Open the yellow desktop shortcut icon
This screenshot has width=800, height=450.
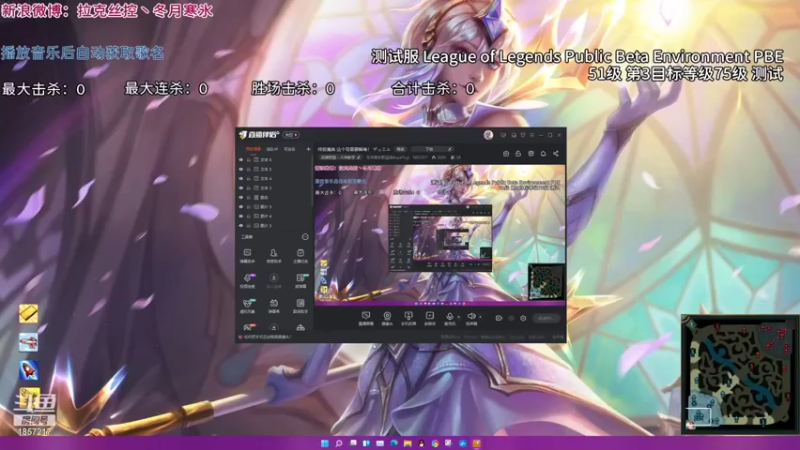tap(29, 313)
